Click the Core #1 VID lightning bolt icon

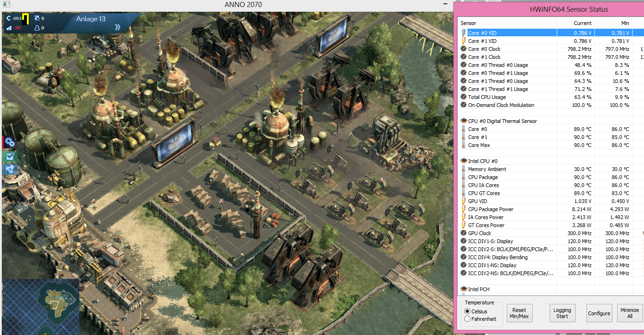click(x=463, y=41)
